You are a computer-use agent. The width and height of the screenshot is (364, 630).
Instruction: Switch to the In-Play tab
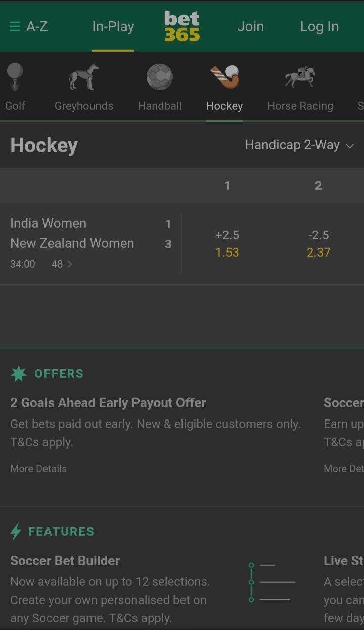coord(113,26)
